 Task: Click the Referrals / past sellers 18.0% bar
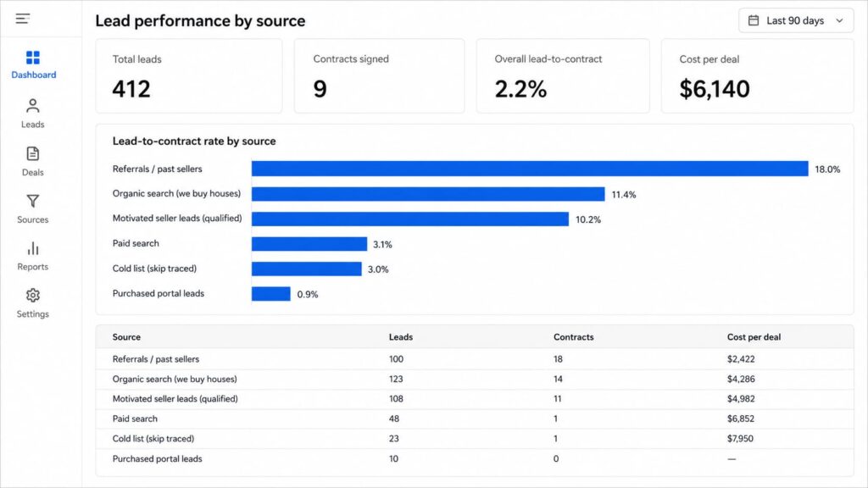[x=530, y=169]
